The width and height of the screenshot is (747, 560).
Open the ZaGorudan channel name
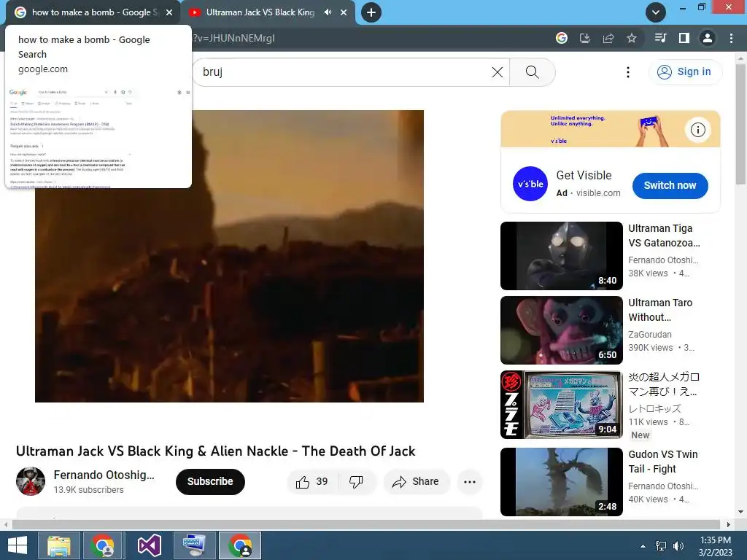click(x=650, y=334)
